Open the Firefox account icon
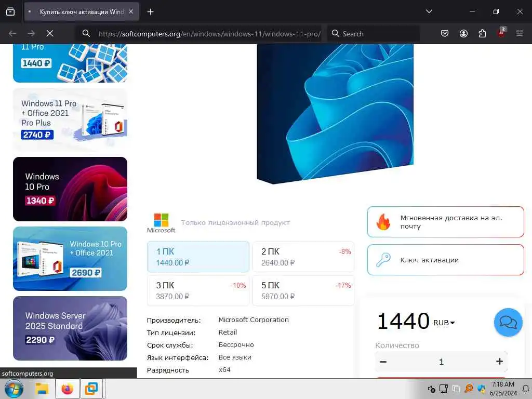 pyautogui.click(x=463, y=33)
